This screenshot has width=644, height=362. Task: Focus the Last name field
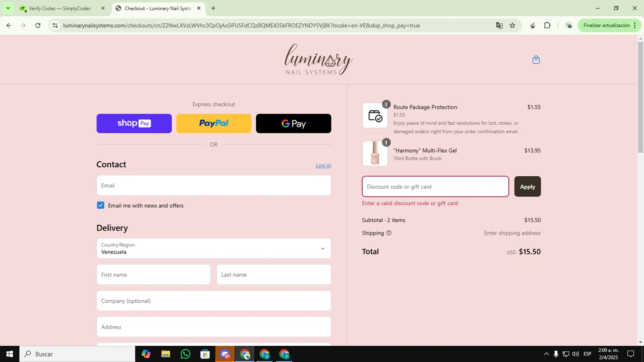[x=274, y=275]
